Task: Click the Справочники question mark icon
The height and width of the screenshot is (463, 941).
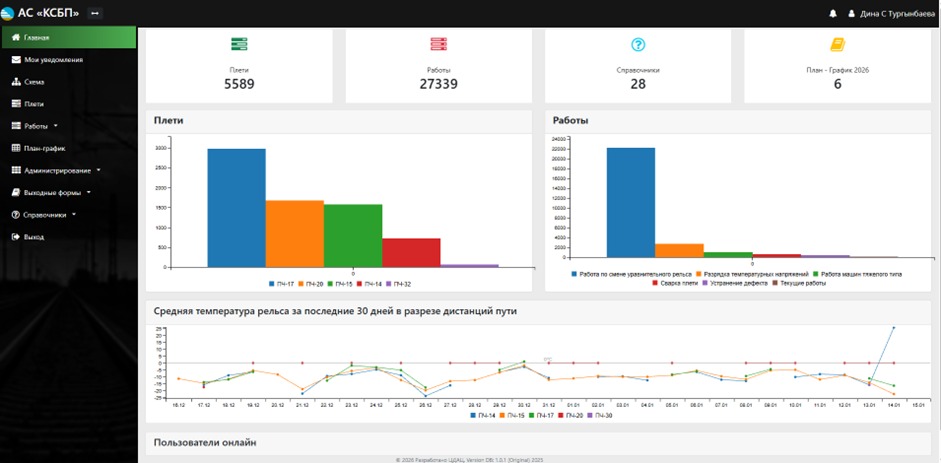Action: (638, 45)
